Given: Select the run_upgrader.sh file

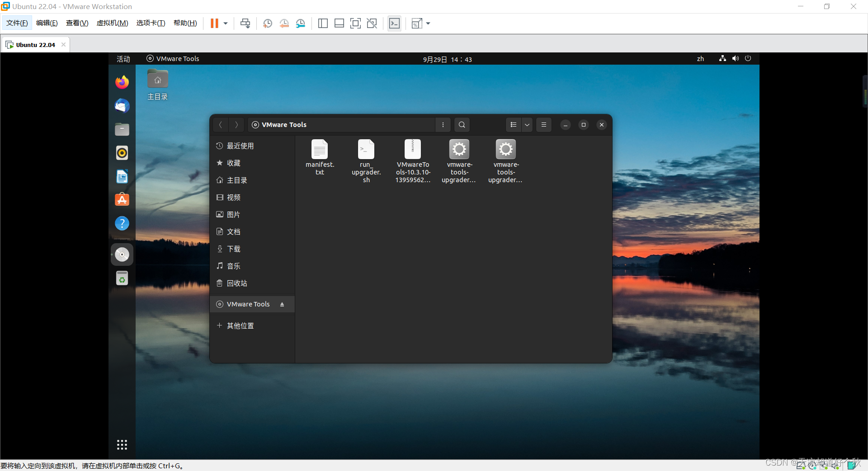Looking at the screenshot, I should (366, 161).
